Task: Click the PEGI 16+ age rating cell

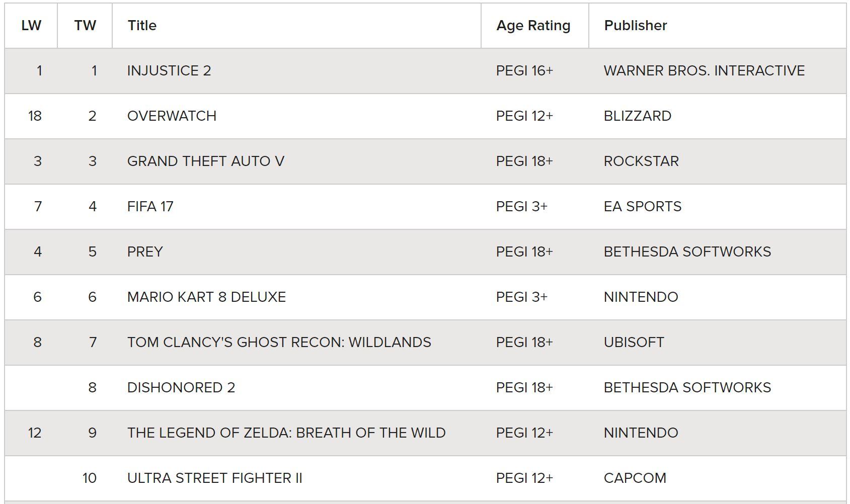Action: pos(524,71)
